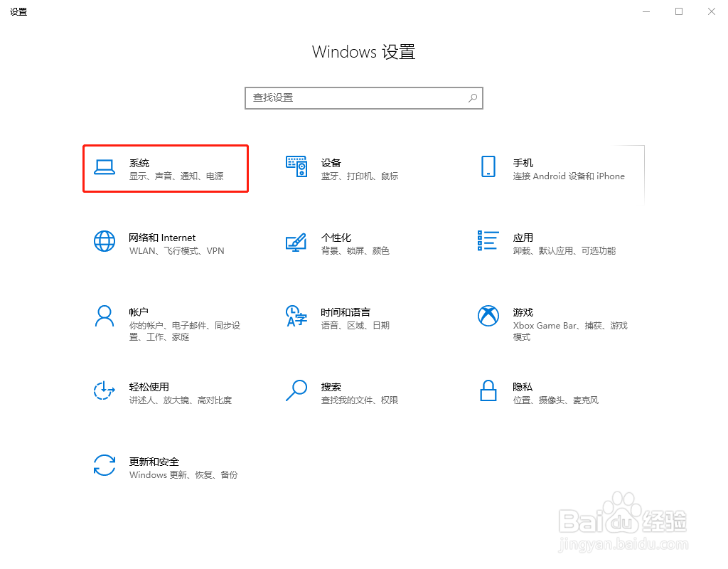Screen dimensions: 728x569
Task: Click the text 你的帐户、电子邮件、同步设置
Action: pos(185,331)
